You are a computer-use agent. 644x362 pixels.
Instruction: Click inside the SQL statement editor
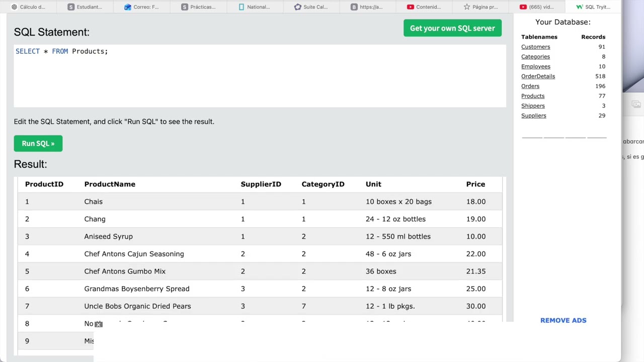coord(260,75)
